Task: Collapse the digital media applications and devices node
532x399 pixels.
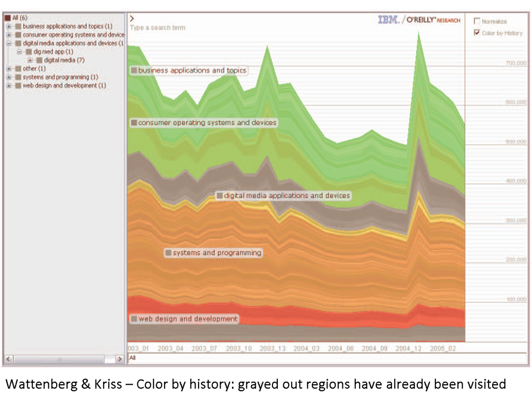Action: 9,43
